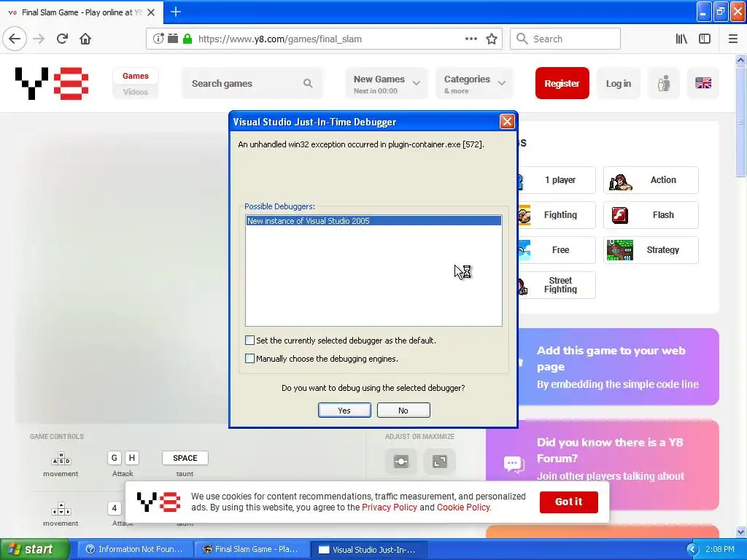The height and width of the screenshot is (560, 747).
Task: Open the Cookie Policy link
Action: click(x=463, y=507)
